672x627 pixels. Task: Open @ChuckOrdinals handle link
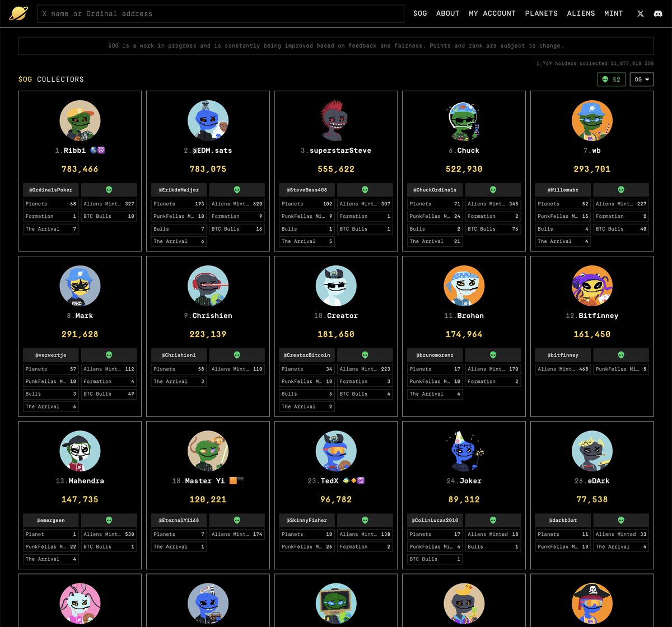coord(435,190)
